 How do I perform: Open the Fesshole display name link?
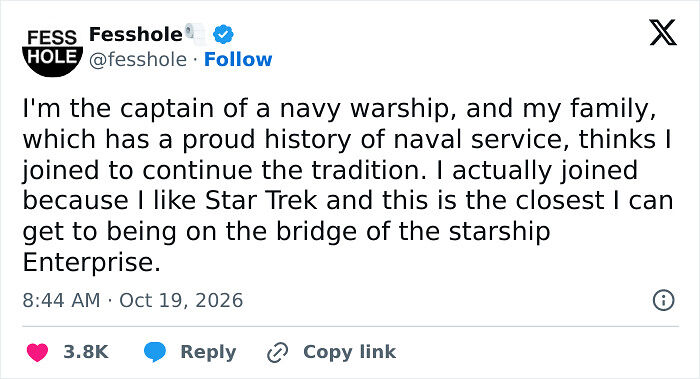click(136, 34)
